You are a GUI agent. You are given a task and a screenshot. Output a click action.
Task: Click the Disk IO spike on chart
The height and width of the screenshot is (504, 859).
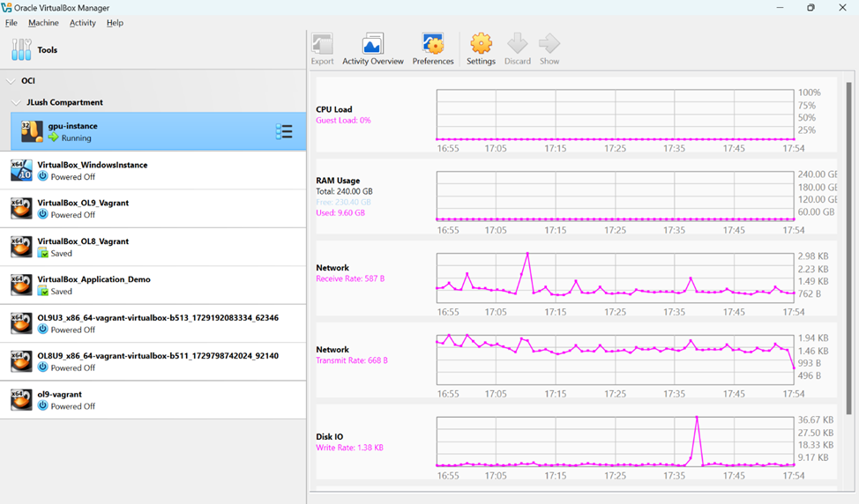[x=697, y=418]
